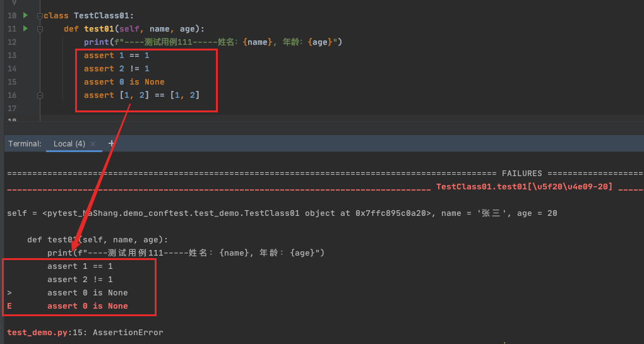The width and height of the screenshot is (644, 344).
Task: Place cursor on the editor line 'assert 0 is None'
Action: tap(124, 82)
